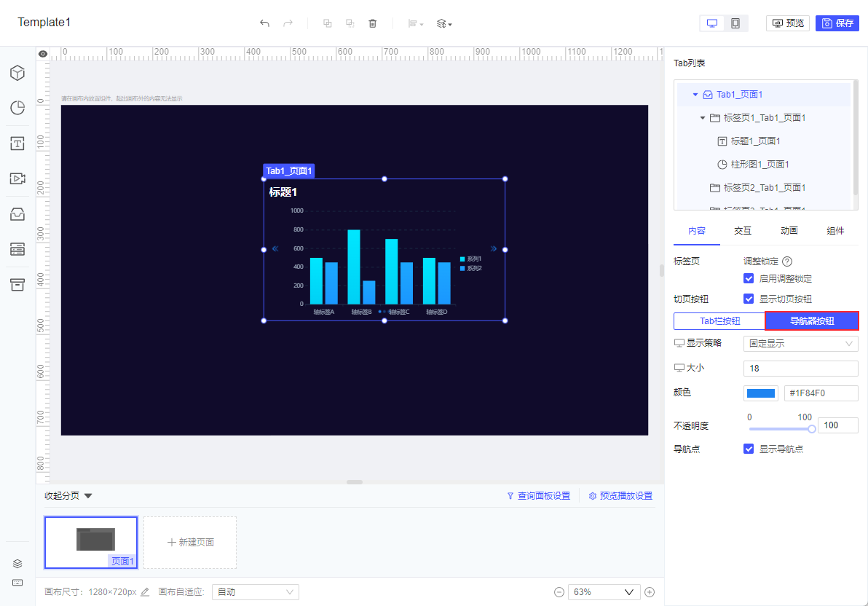Click the undo arrow icon
The image size is (868, 606).
point(264,23)
